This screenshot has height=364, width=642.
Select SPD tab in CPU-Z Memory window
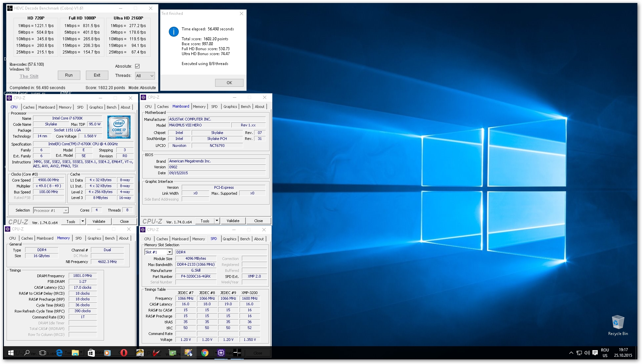[x=79, y=238]
